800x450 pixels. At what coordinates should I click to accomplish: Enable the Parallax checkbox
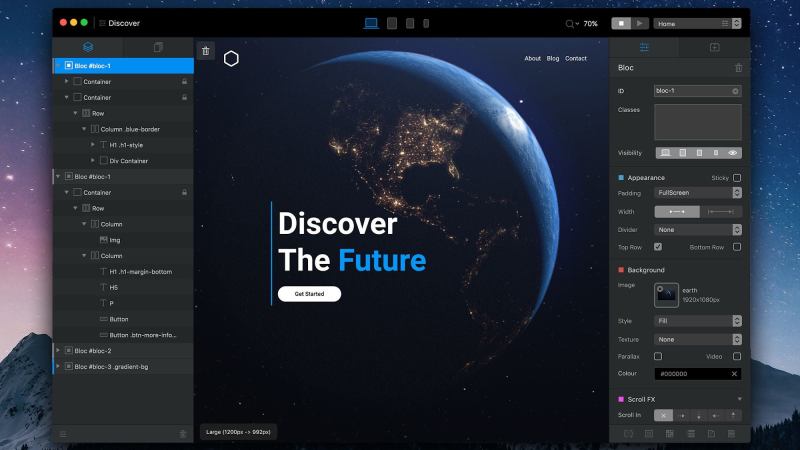click(657, 356)
